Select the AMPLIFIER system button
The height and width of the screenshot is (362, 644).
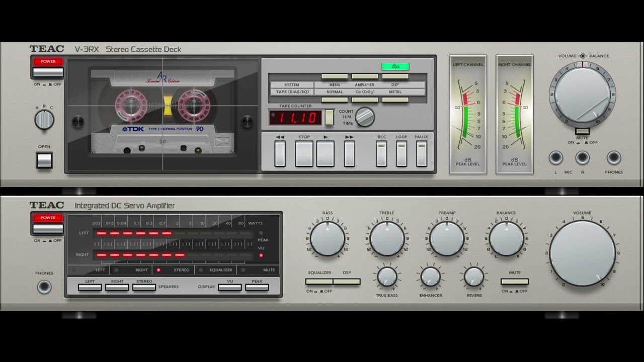pos(365,76)
